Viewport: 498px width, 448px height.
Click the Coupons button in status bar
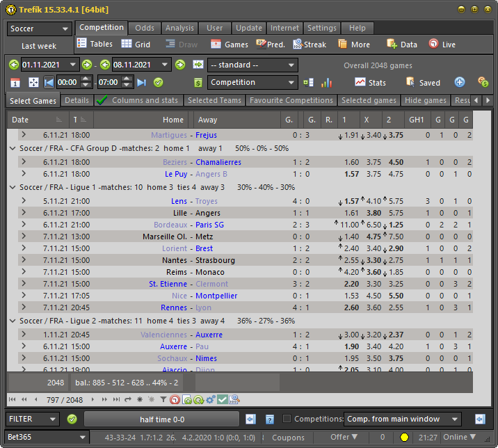pyautogui.click(x=288, y=438)
